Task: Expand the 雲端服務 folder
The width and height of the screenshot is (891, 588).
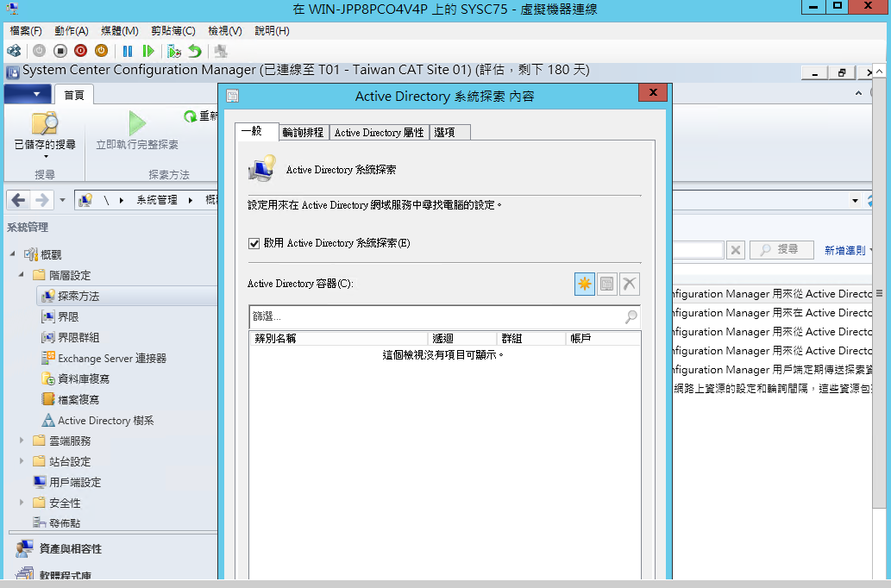Action: click(22, 441)
